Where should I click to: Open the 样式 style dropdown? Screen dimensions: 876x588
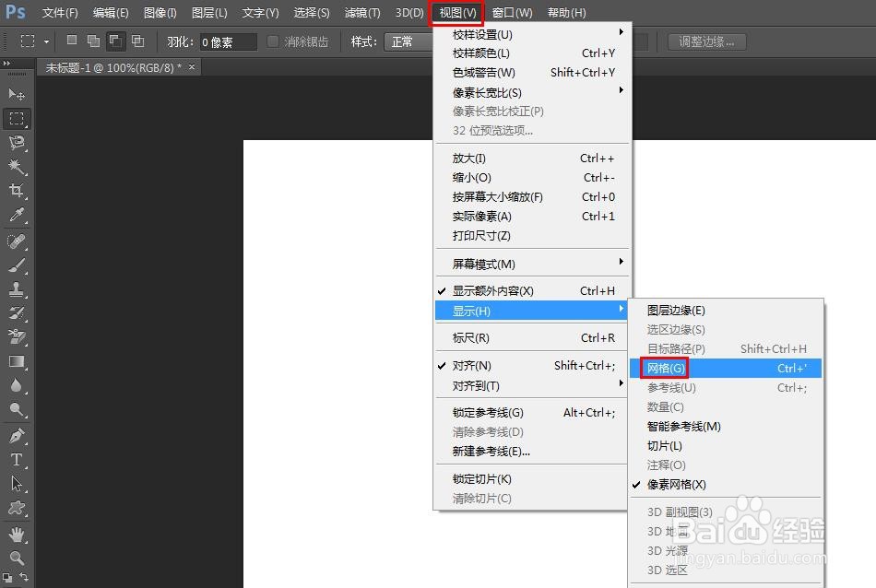coord(408,41)
